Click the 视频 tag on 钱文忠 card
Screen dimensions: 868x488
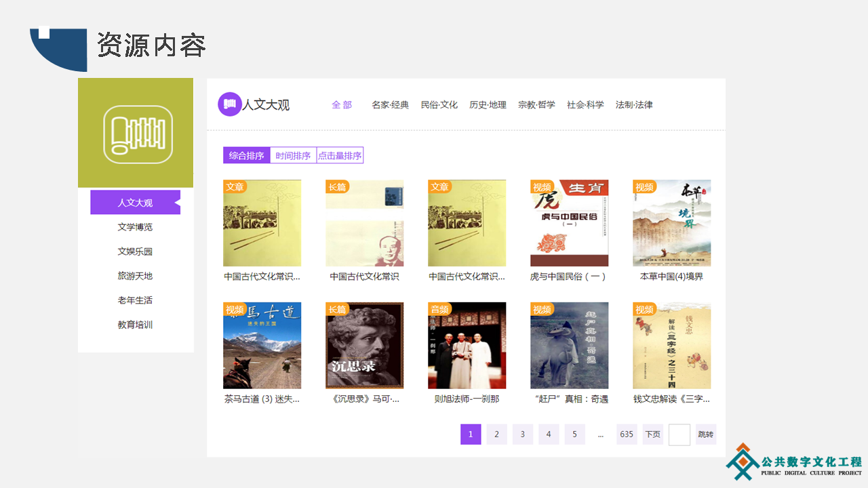tap(644, 310)
